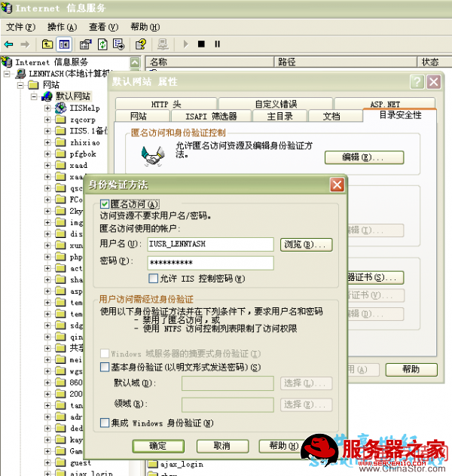Click the 用户名 text field
This screenshot has width=452, height=476.
coord(209,244)
